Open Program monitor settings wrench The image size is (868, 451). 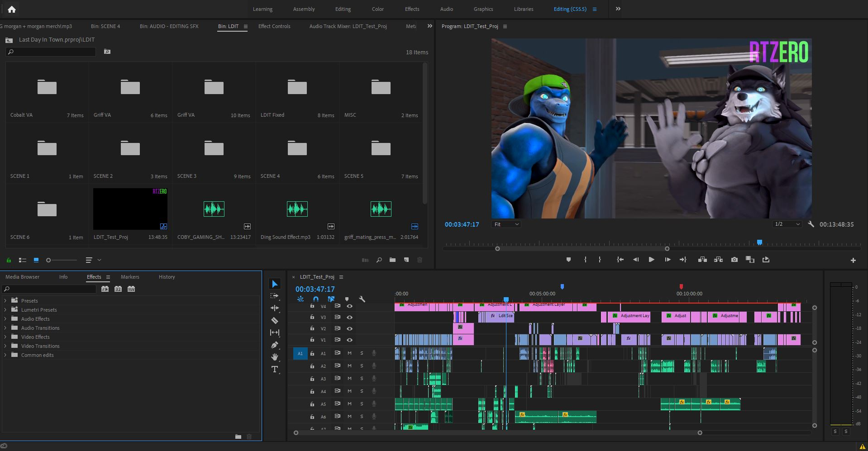[811, 224]
